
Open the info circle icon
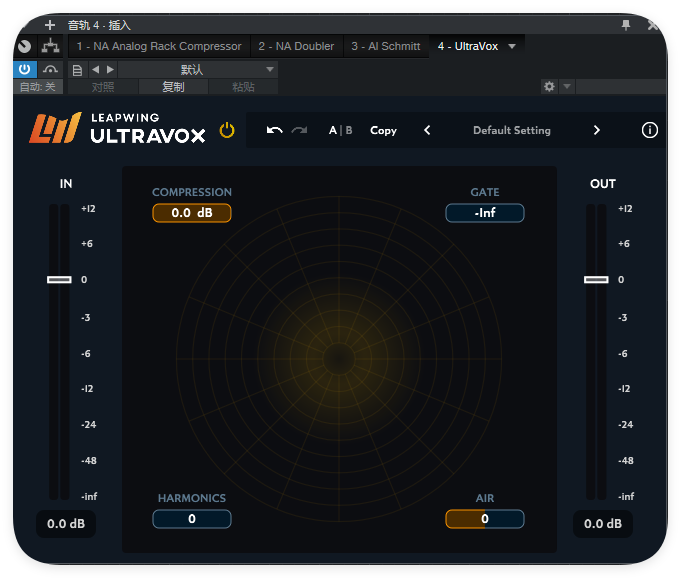[x=649, y=130]
